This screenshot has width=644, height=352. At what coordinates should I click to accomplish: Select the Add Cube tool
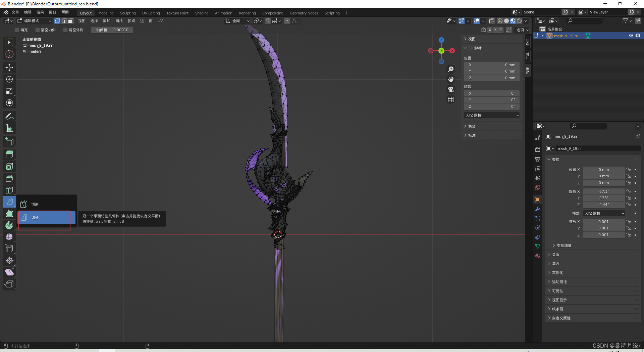pos(9,141)
